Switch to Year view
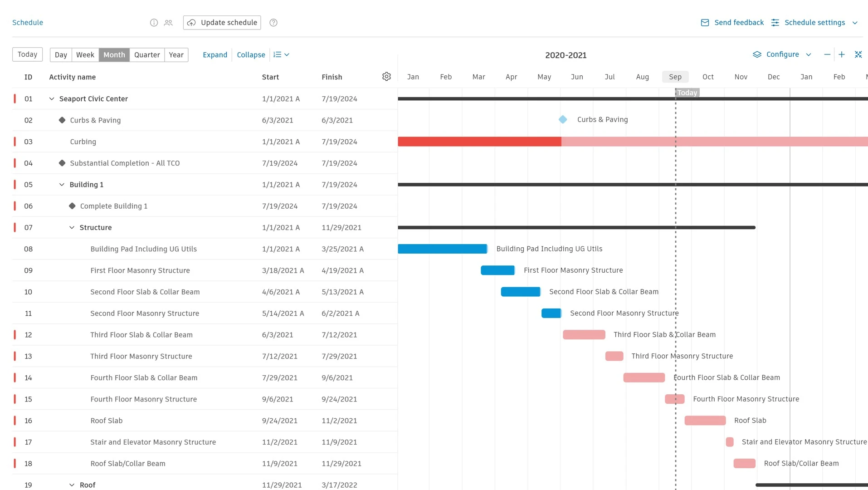The height and width of the screenshot is (490, 868). pos(176,55)
